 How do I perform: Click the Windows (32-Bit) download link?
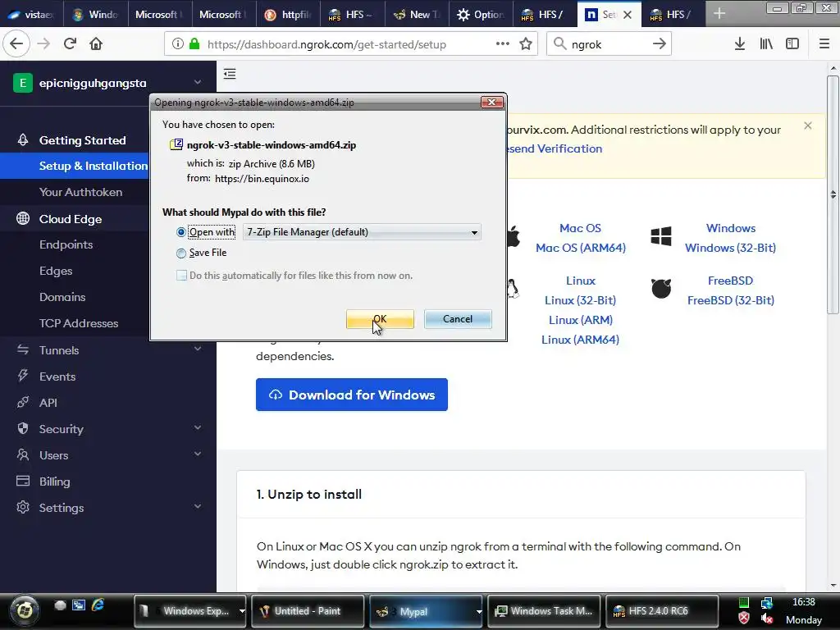click(x=730, y=248)
